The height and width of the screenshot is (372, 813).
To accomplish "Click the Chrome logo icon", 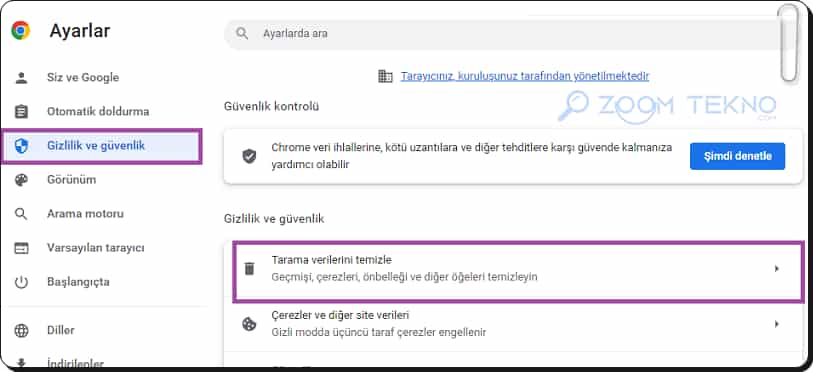I will (x=21, y=31).
